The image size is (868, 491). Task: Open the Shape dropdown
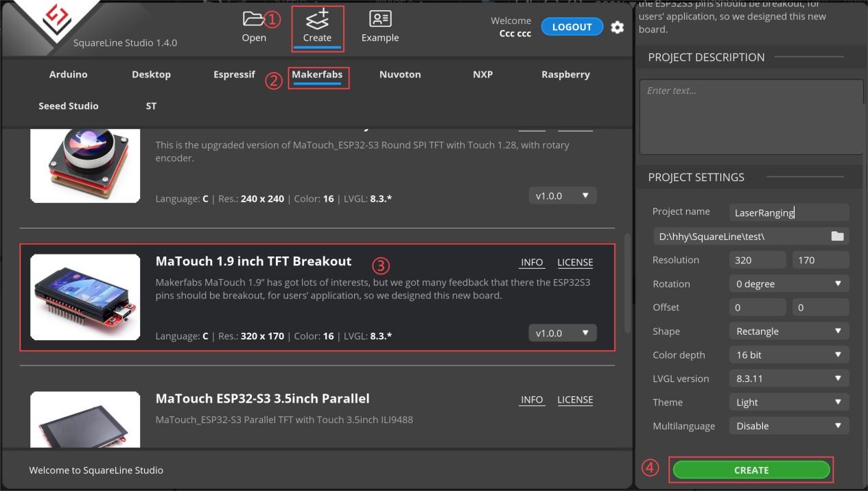(789, 331)
